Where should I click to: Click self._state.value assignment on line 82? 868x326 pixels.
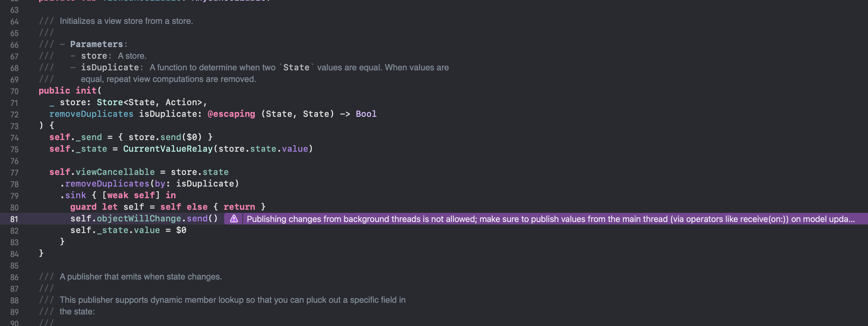[128, 230]
